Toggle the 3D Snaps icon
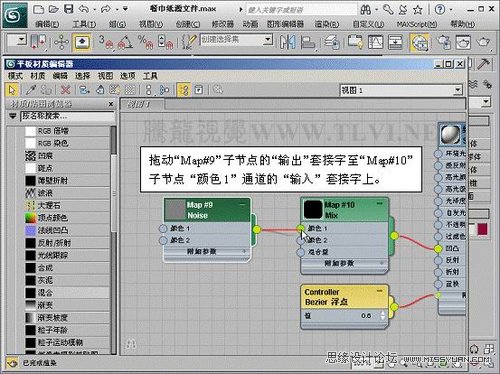Screen dimensions: 500x374 [x=106, y=42]
